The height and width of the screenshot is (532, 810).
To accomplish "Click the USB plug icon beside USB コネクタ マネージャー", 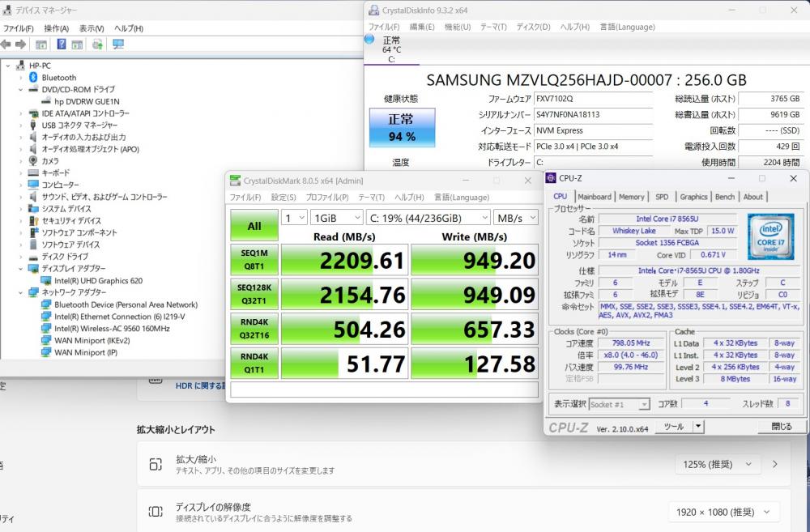I will (33, 125).
